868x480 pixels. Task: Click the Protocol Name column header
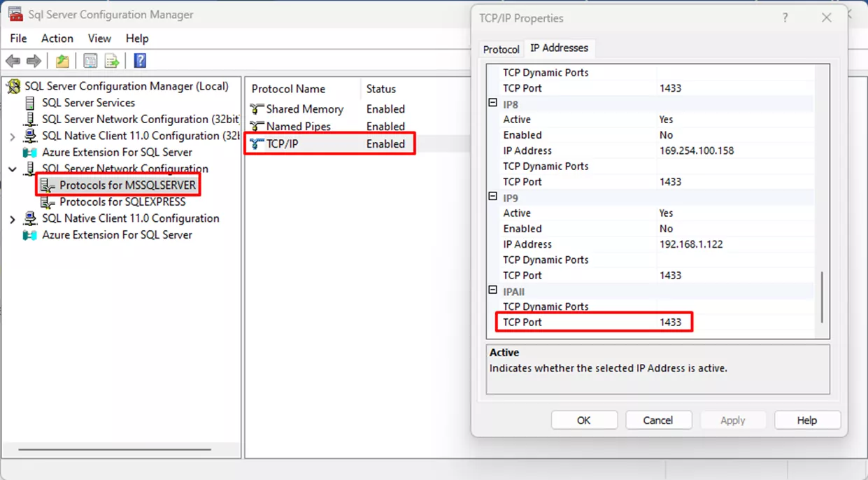click(303, 89)
